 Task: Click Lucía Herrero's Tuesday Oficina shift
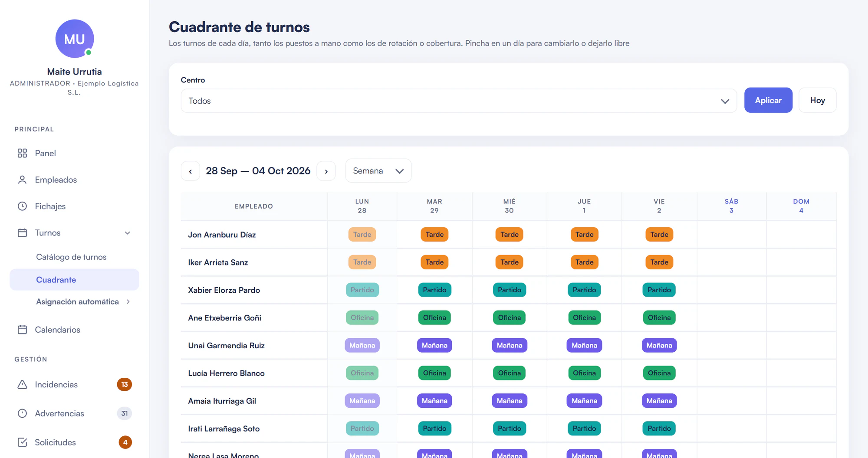[434, 373]
